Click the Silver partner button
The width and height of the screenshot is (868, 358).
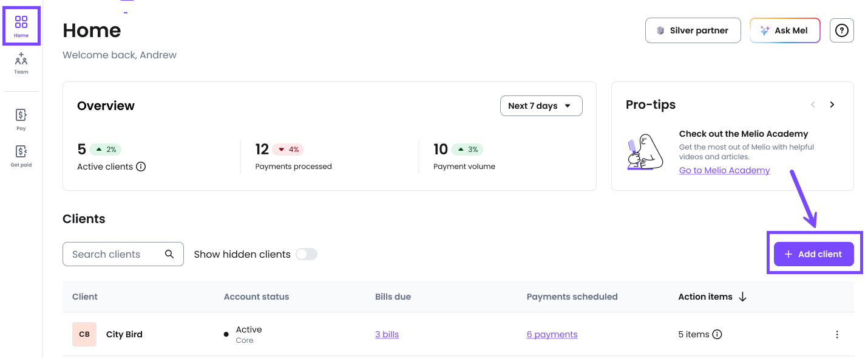(x=693, y=30)
